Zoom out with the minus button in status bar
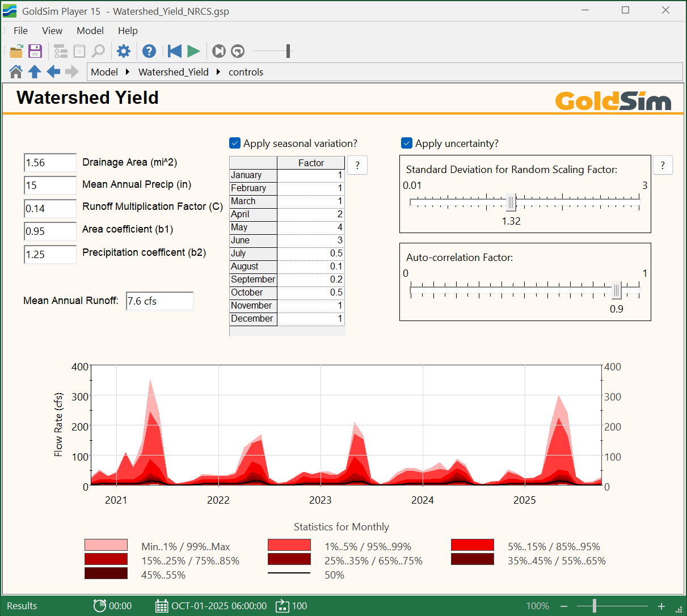 [564, 606]
